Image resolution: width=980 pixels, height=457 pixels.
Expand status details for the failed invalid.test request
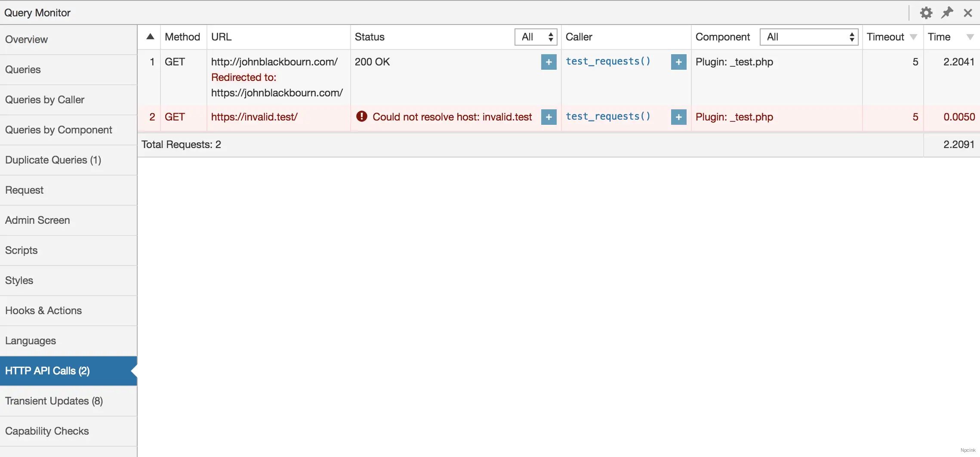pos(548,117)
